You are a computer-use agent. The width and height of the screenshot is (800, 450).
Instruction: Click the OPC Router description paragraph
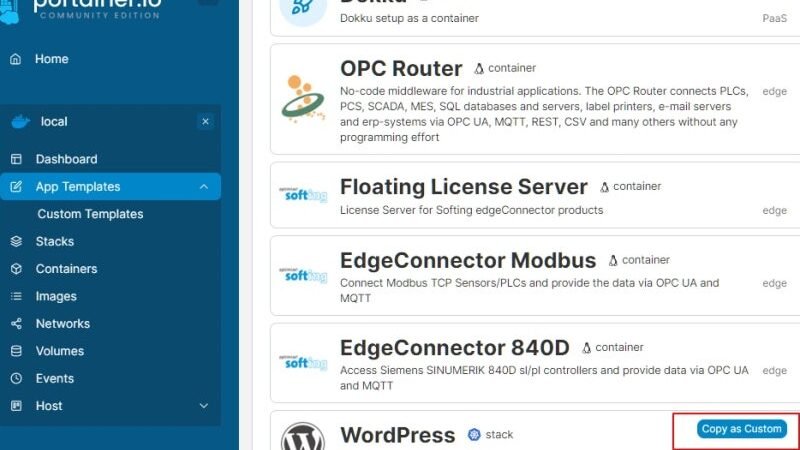pyautogui.click(x=544, y=114)
